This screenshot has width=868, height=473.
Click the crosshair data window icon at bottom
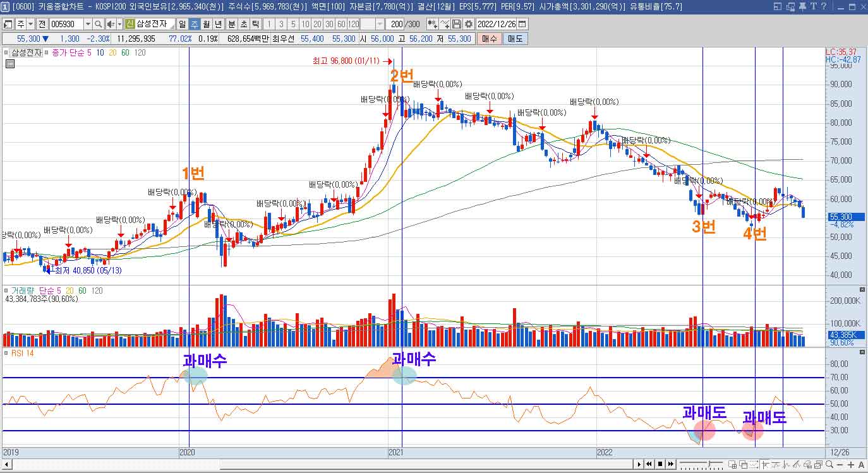click(x=733, y=465)
